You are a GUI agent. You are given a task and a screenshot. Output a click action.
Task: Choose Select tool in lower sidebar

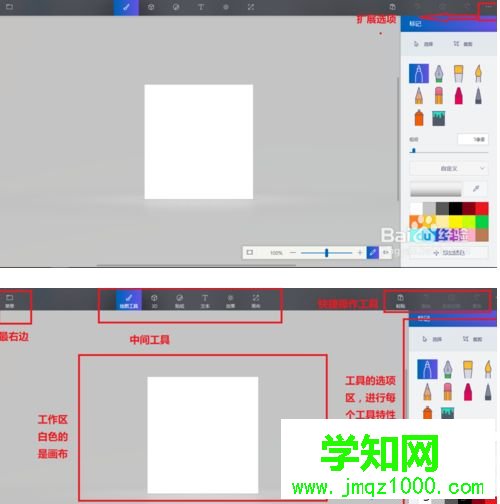(432, 339)
